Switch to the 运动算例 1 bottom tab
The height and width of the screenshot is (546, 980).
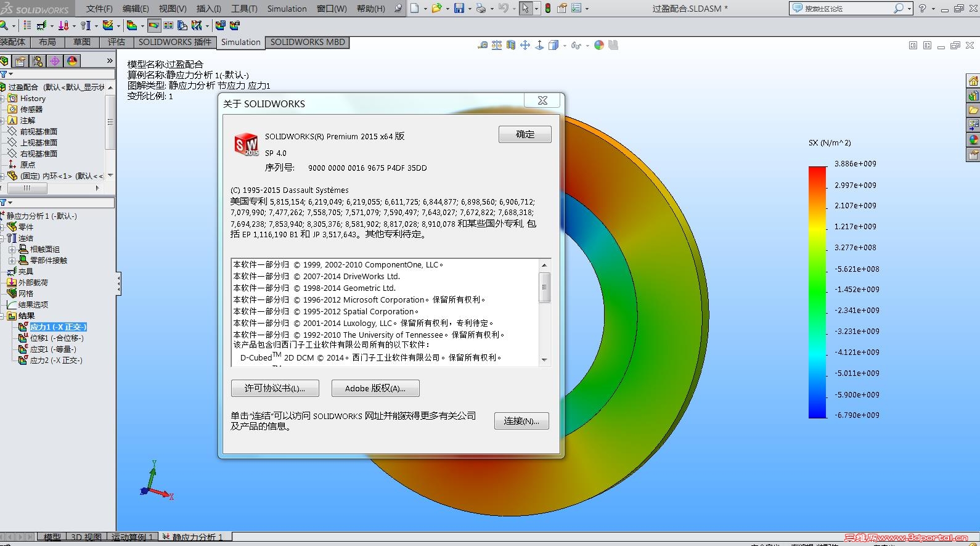point(133,537)
